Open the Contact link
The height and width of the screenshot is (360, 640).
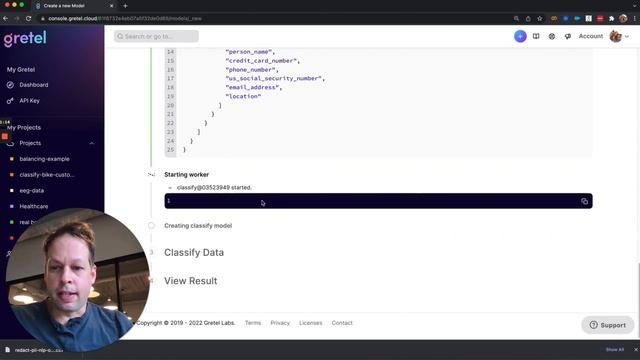coord(342,323)
